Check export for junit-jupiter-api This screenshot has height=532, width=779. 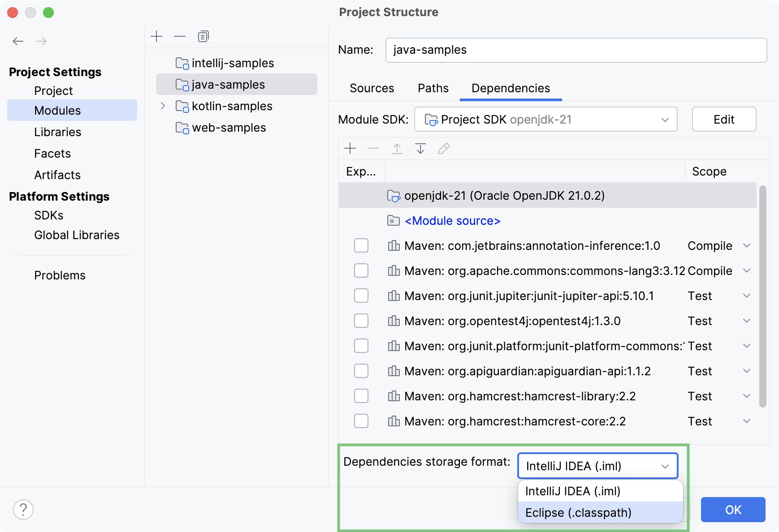(x=361, y=296)
